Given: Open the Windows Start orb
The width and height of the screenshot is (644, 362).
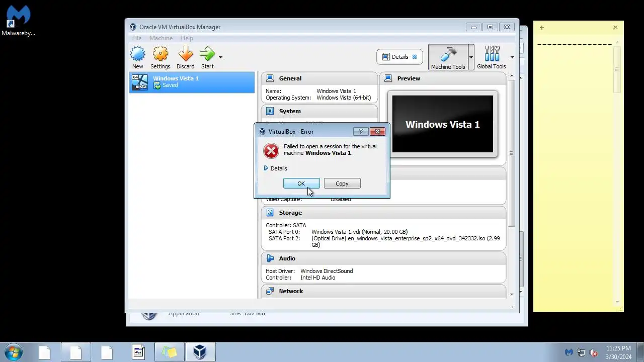Looking at the screenshot, I should tap(13, 352).
